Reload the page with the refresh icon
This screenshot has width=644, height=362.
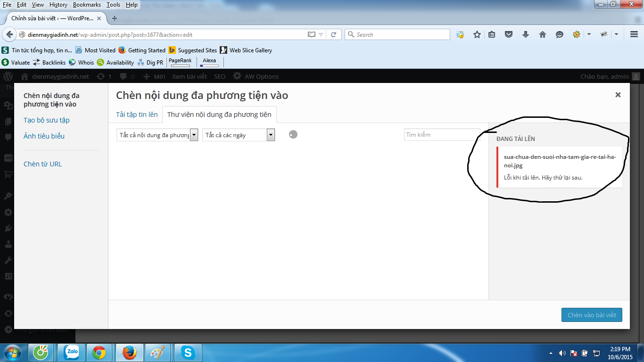coord(333,34)
